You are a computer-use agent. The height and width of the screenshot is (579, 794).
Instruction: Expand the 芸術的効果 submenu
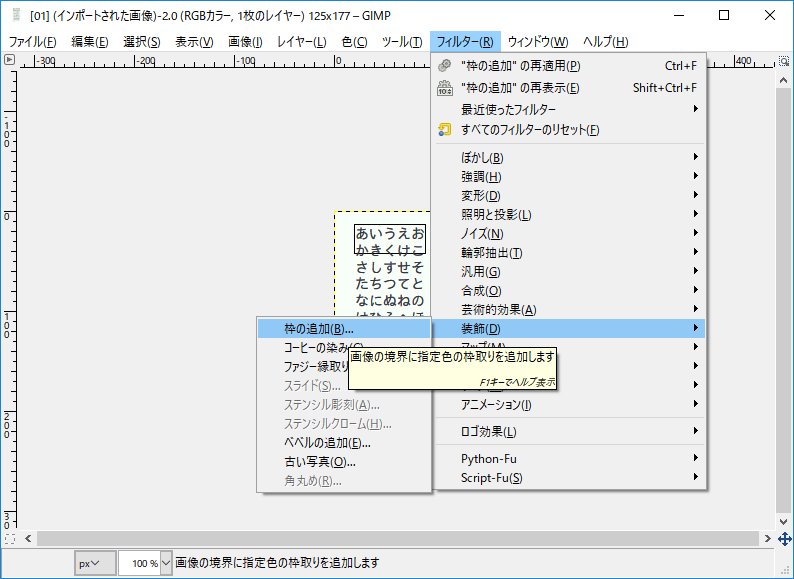tap(568, 310)
